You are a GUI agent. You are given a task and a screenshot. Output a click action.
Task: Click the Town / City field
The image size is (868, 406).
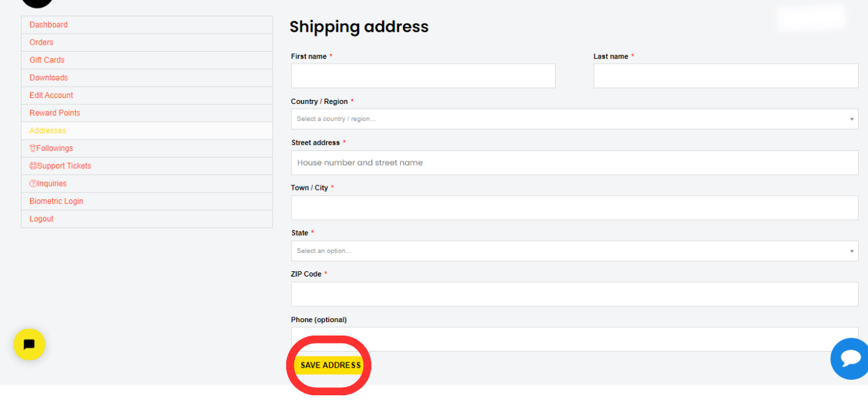pyautogui.click(x=574, y=207)
